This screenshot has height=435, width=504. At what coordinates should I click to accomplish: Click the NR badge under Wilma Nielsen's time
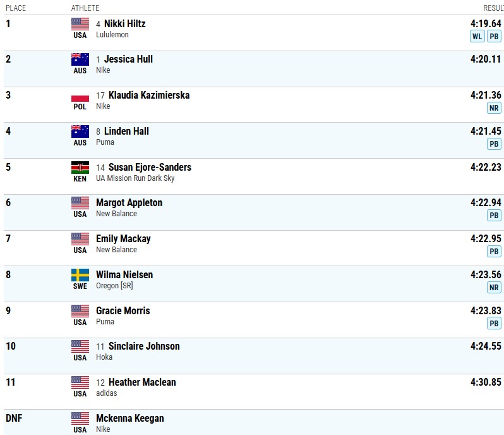point(494,287)
